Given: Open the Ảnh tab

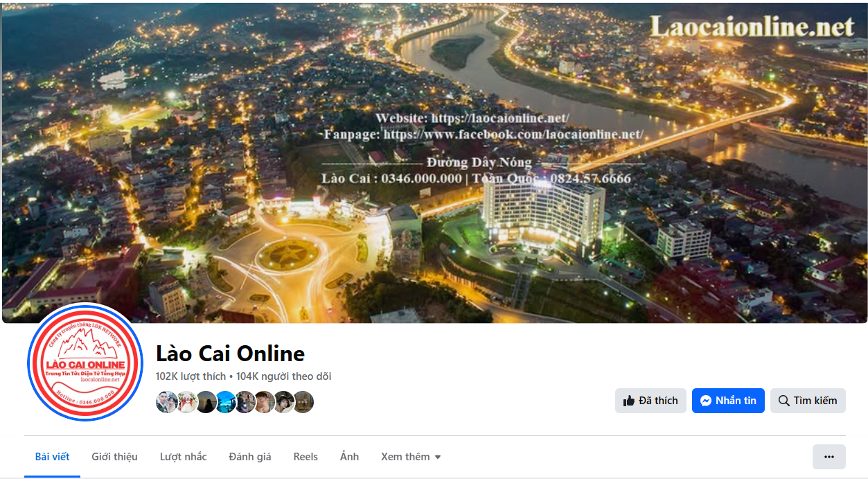Looking at the screenshot, I should 350,457.
